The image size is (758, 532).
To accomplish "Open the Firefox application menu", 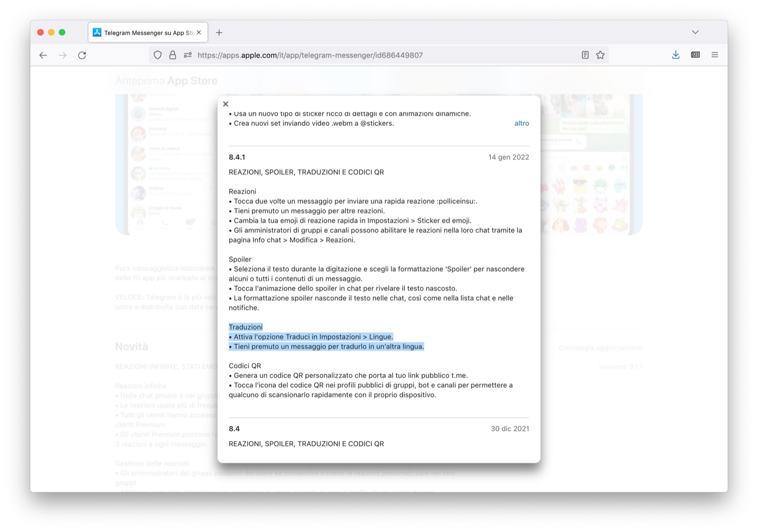I will [x=715, y=55].
